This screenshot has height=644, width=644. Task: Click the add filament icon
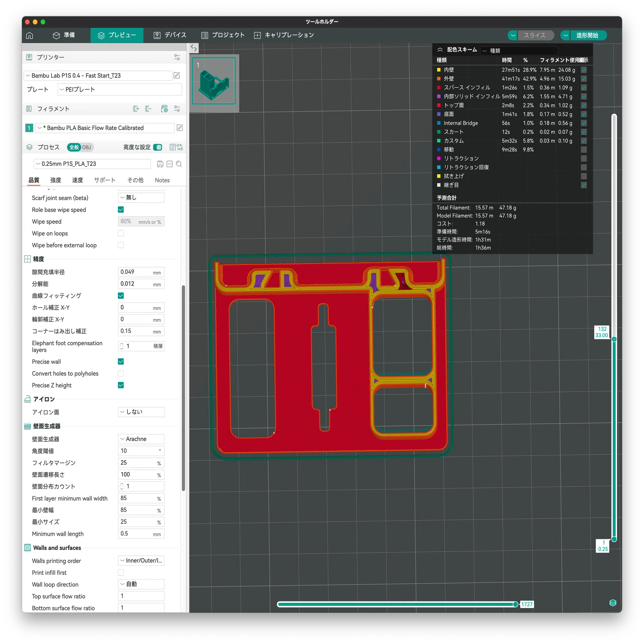point(136,109)
